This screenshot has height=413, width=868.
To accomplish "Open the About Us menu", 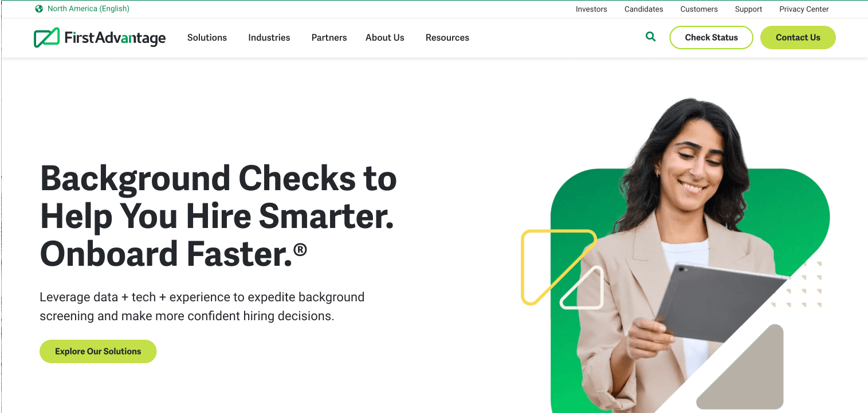I will click(385, 38).
